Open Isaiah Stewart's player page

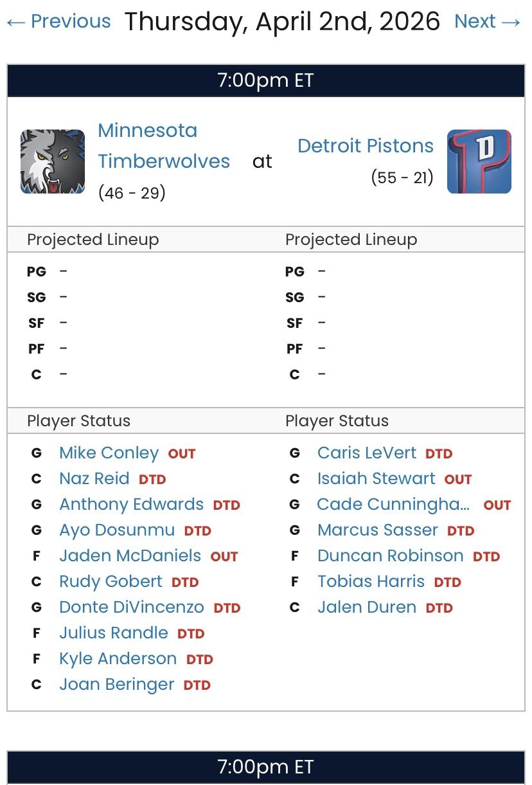click(376, 478)
